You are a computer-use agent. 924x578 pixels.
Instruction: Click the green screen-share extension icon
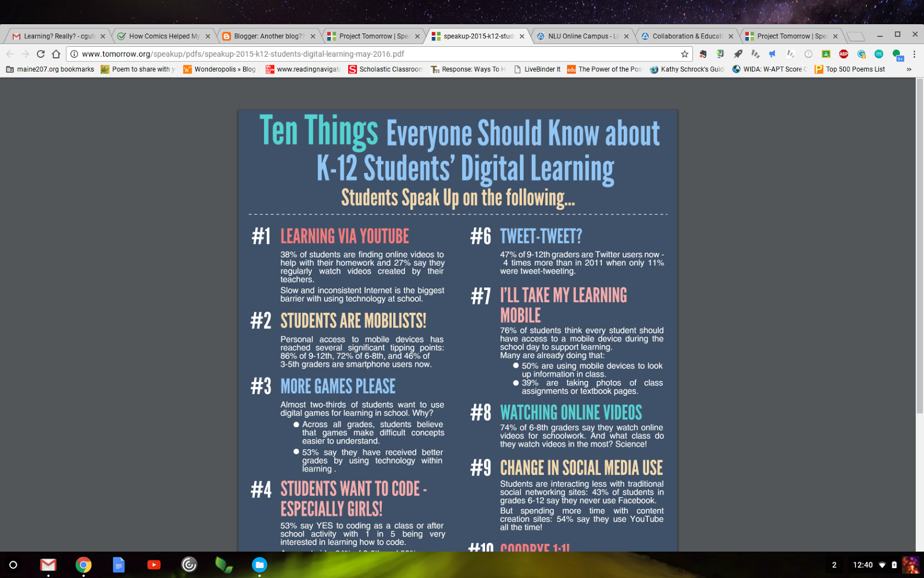point(720,54)
